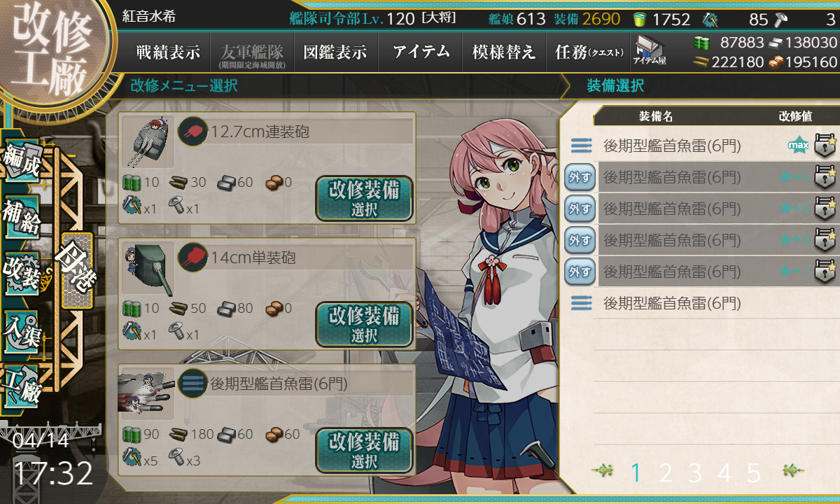The image size is (840, 504).
Task: Open 図鑑表示 encyclopedia menu
Action: point(335,52)
